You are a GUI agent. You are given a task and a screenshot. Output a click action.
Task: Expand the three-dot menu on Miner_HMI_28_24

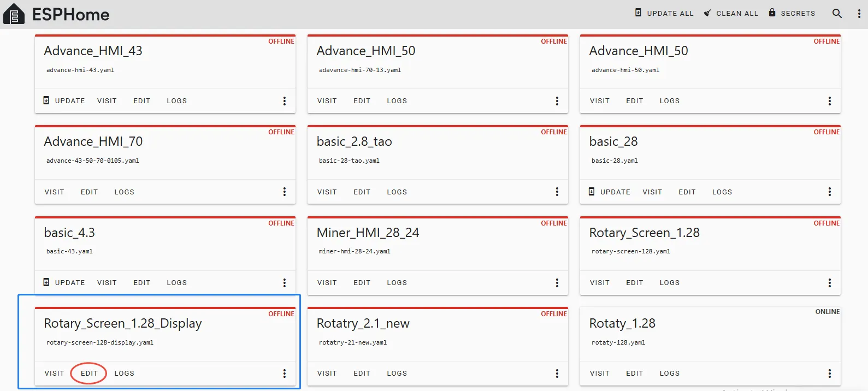pos(557,283)
